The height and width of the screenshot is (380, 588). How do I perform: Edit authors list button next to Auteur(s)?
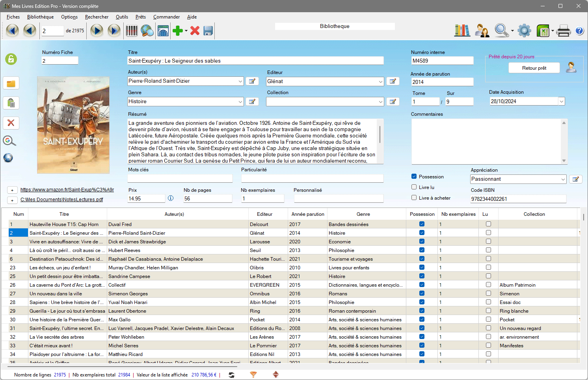pos(252,81)
